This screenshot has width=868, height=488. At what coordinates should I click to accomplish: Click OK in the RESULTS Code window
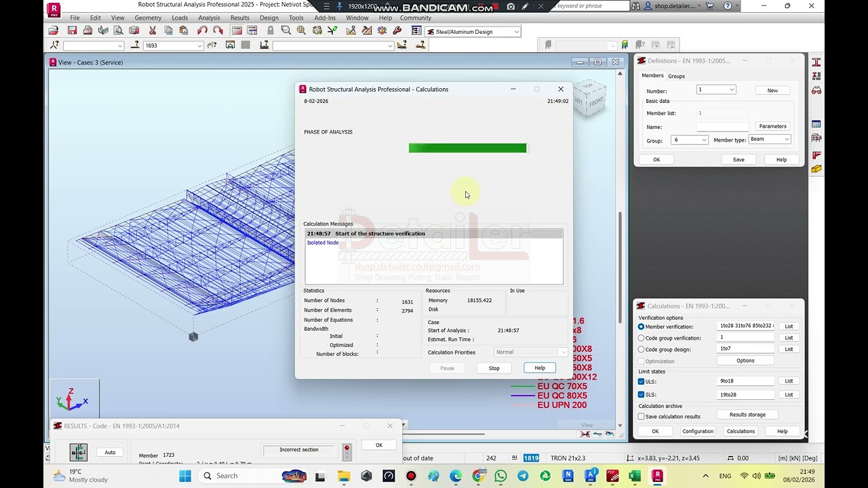[379, 445]
